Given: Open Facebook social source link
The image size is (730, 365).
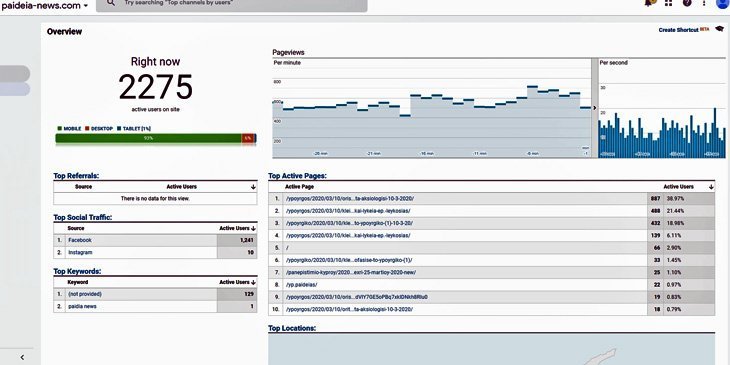Looking at the screenshot, I should [80, 240].
